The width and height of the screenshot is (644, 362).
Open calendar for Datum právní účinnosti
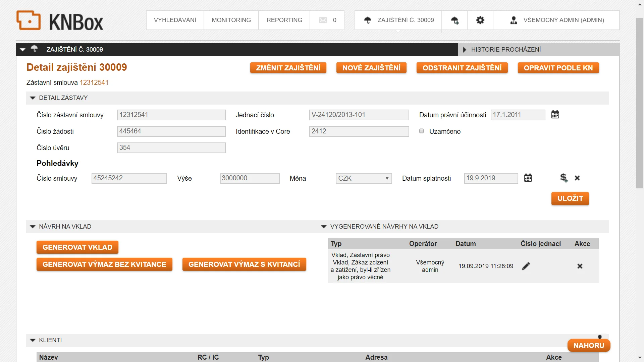point(555,115)
